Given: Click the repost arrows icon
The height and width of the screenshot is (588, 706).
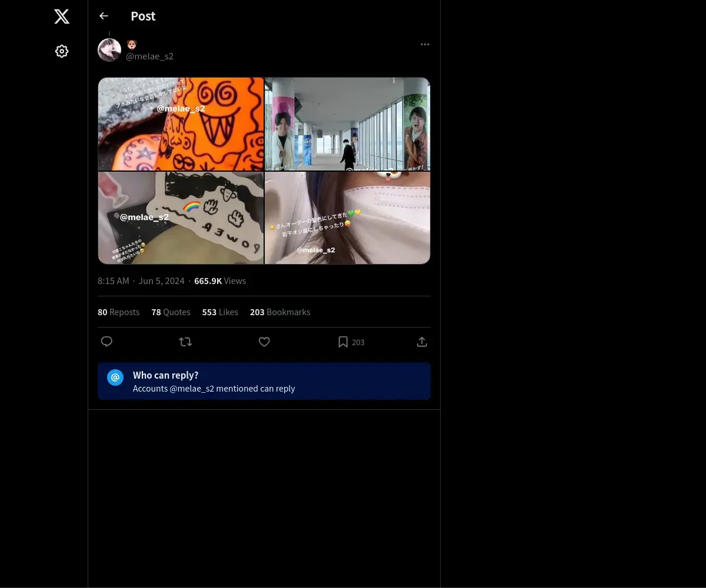Looking at the screenshot, I should point(185,342).
